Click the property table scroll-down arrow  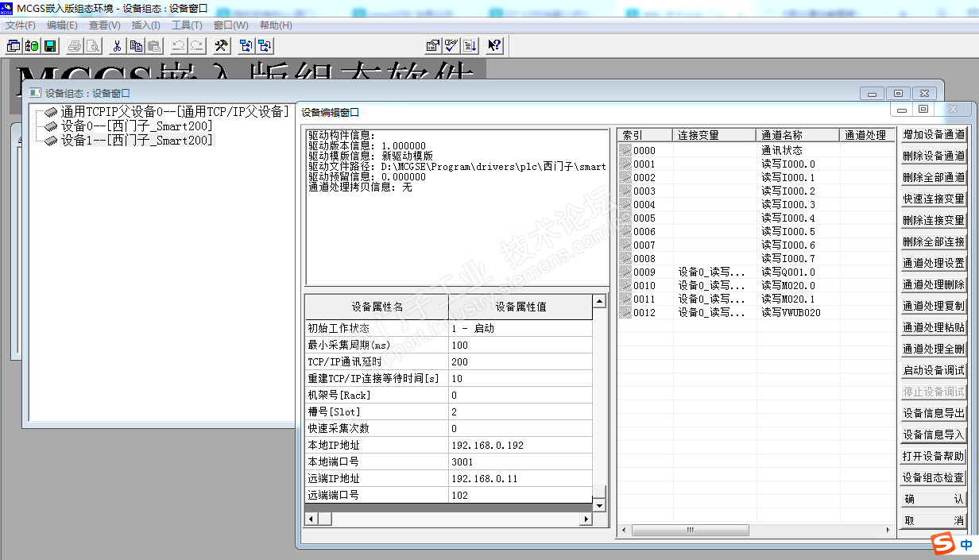click(599, 505)
